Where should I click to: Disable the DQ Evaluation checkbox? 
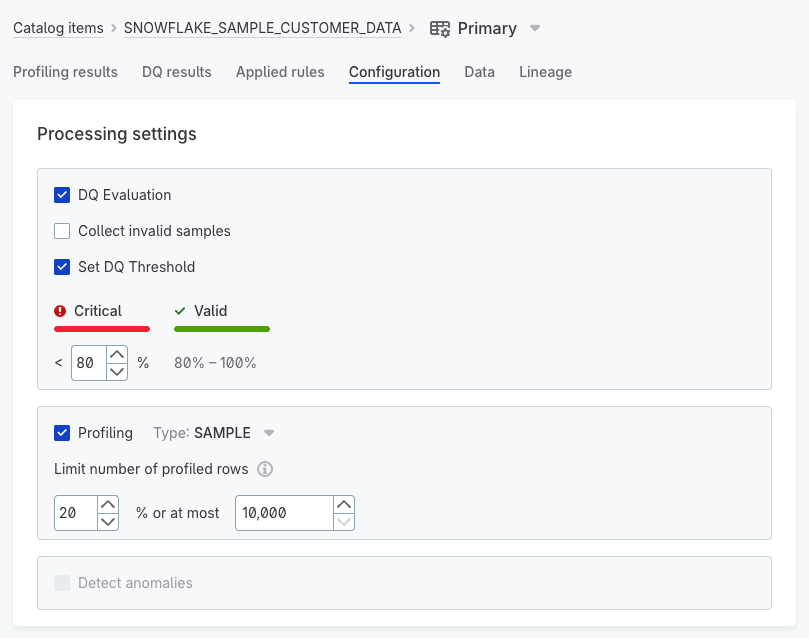pos(62,195)
